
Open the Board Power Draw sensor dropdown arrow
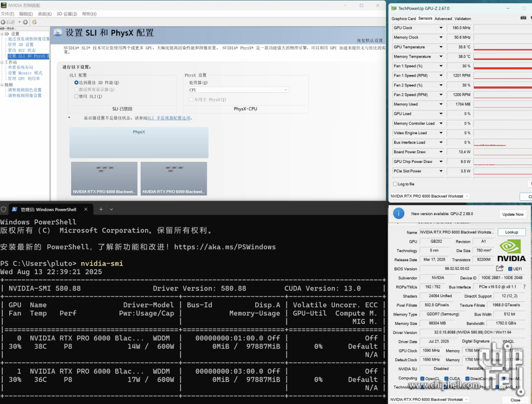click(441, 151)
